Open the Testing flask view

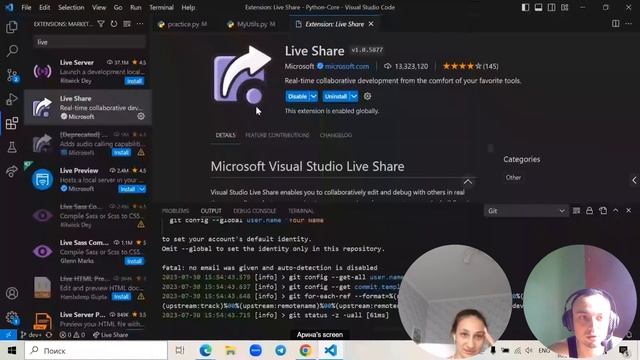12,147
